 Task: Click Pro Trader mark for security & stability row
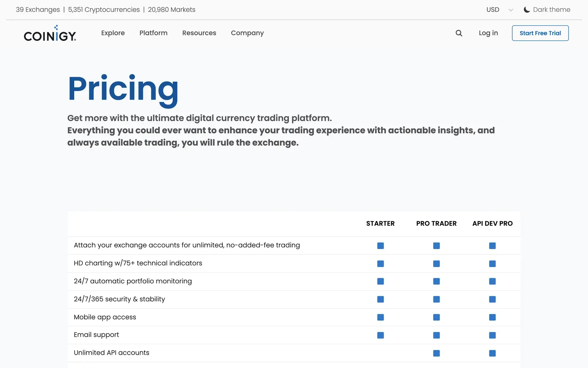pos(436,299)
